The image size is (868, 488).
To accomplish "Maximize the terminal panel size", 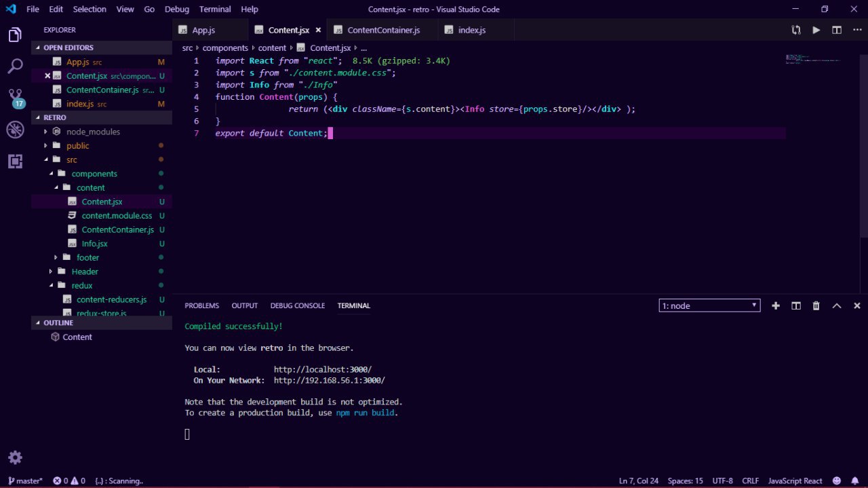I will pyautogui.click(x=837, y=306).
